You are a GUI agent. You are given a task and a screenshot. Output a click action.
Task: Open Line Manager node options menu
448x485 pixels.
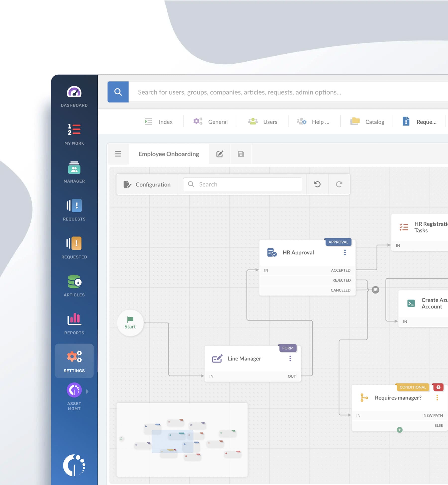(290, 358)
